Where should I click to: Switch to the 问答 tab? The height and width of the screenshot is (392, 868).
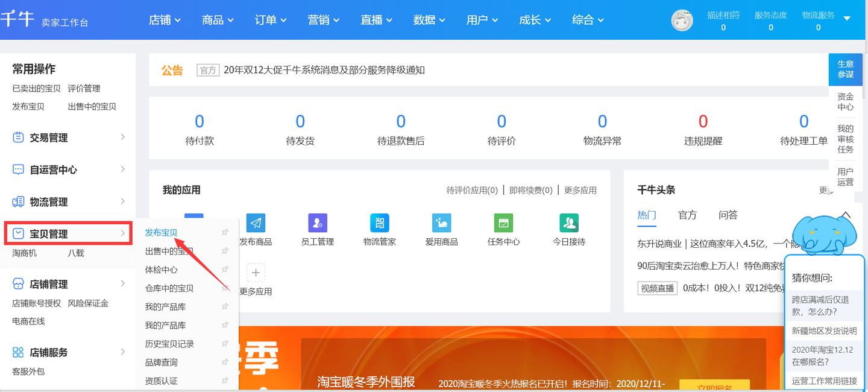728,215
